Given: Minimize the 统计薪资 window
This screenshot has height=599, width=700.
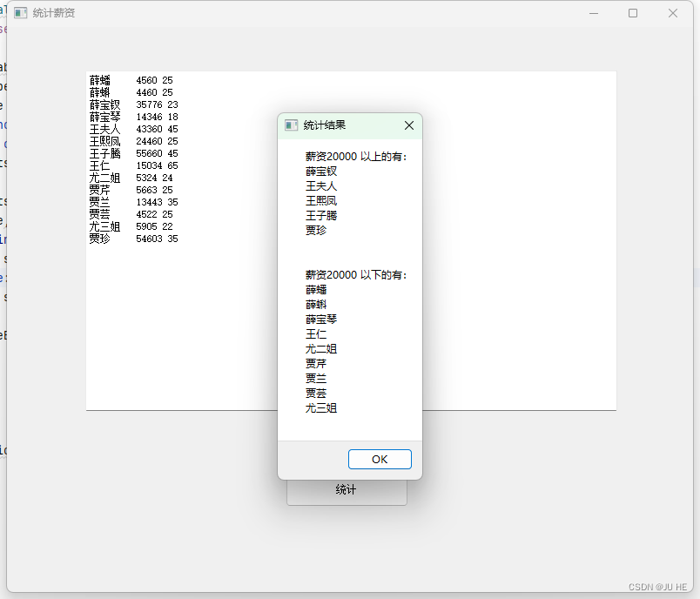Looking at the screenshot, I should point(593,13).
